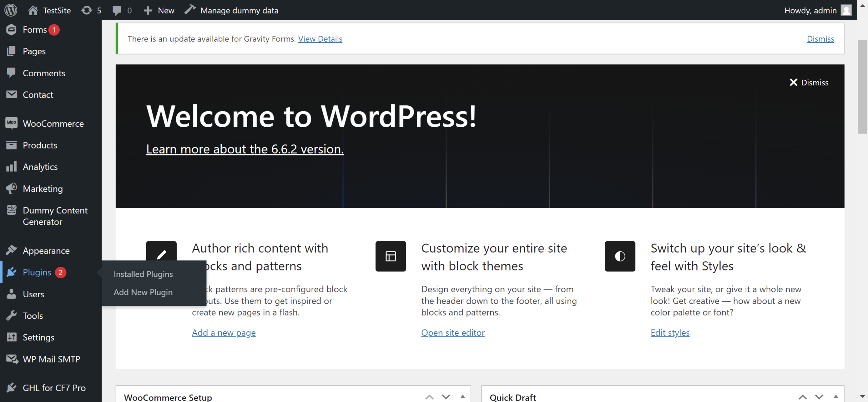
Task: Move Quick Draft panel up
Action: [x=803, y=397]
